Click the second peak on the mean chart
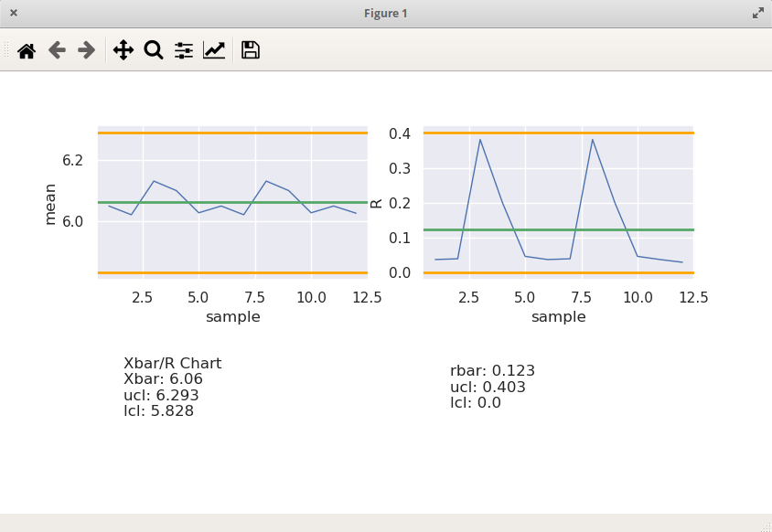The image size is (772, 532). pos(266,181)
